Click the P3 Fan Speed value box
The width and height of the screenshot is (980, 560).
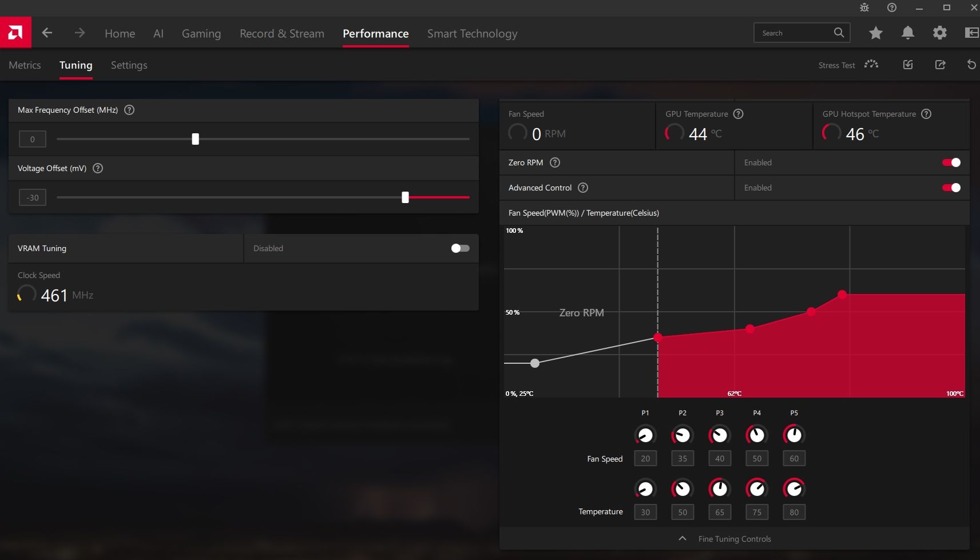coord(719,458)
